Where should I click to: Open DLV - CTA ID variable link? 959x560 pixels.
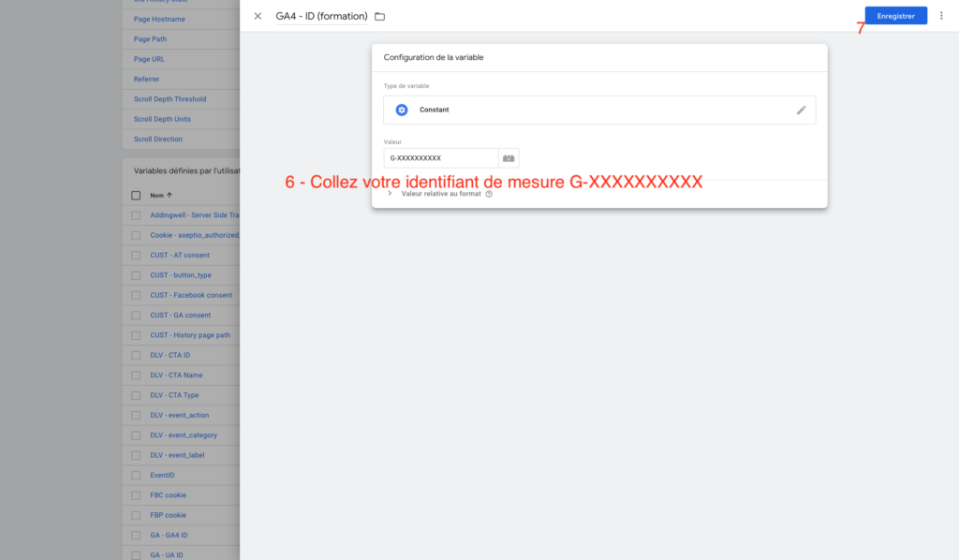(170, 355)
